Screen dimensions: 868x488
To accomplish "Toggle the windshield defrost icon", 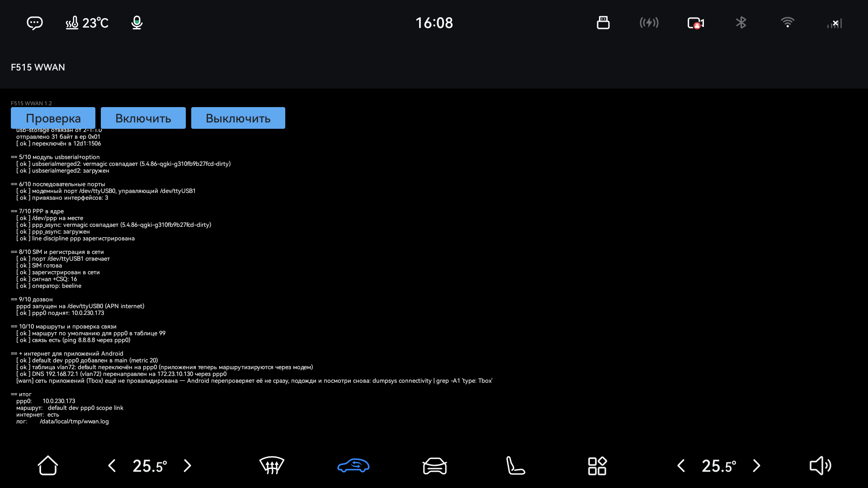I will click(272, 465).
